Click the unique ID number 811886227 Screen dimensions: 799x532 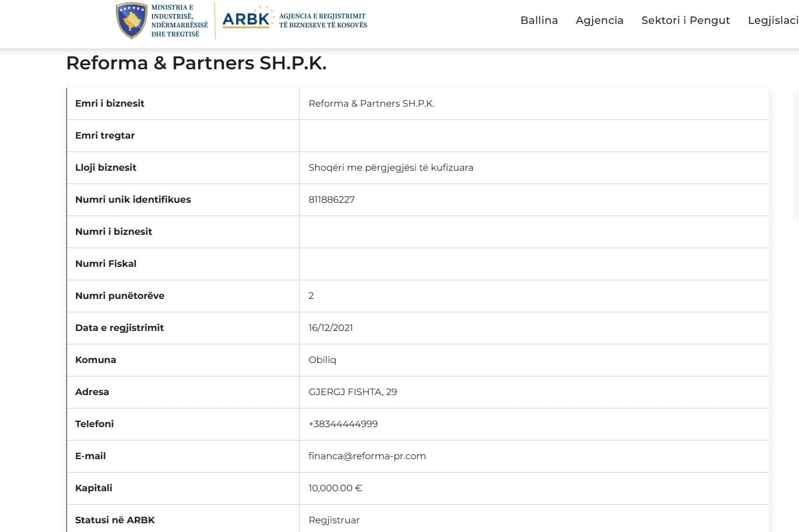click(x=331, y=200)
